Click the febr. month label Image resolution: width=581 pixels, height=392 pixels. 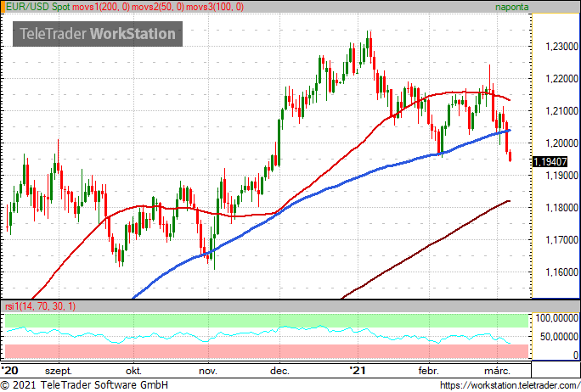pos(429,371)
